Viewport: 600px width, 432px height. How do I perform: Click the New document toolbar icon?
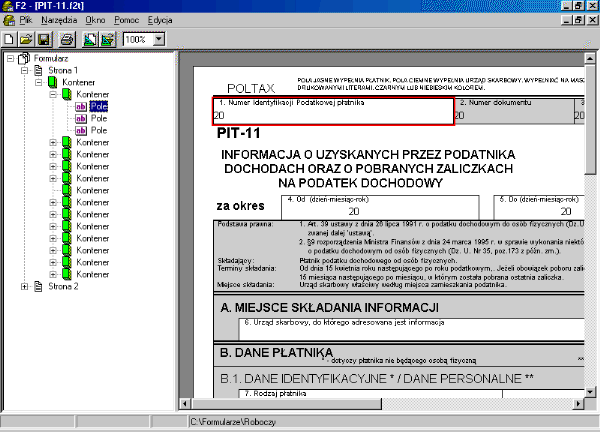tap(9, 39)
